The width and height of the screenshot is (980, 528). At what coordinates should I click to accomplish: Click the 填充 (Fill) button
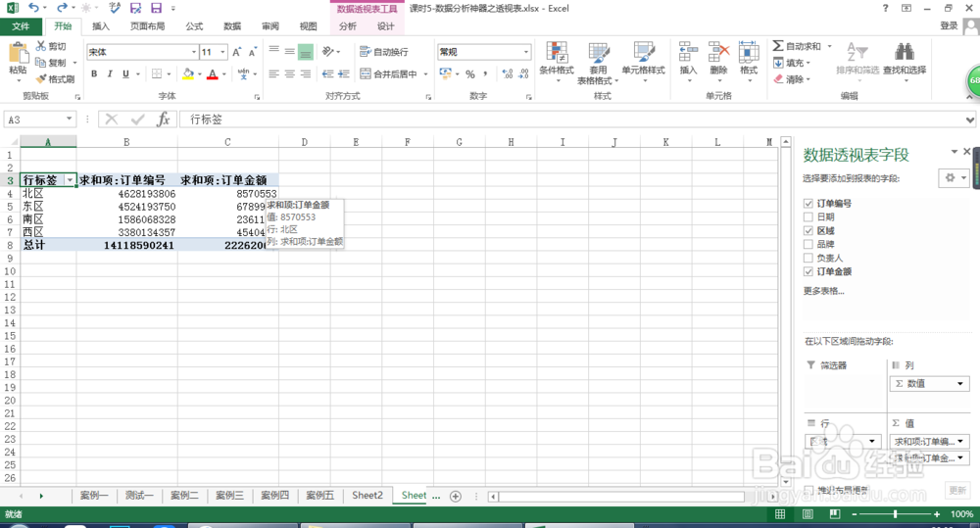pyautogui.click(x=791, y=63)
